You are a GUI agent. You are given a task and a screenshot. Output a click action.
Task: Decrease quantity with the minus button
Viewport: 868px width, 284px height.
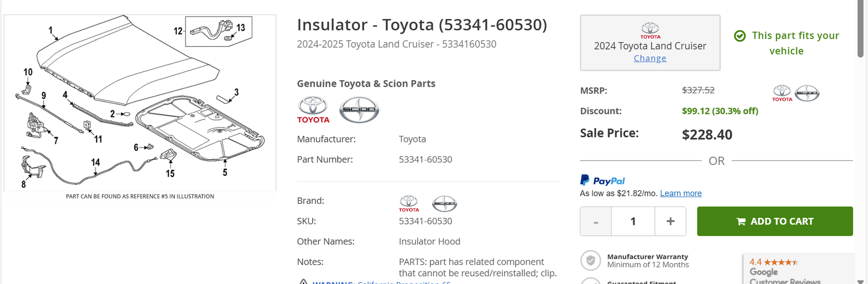pyautogui.click(x=596, y=221)
